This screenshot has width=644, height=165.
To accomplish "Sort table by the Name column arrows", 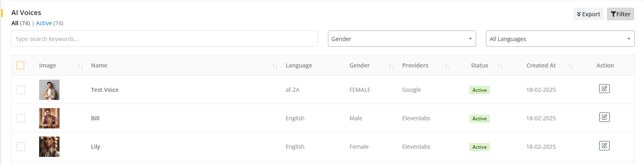I will 275,66.
